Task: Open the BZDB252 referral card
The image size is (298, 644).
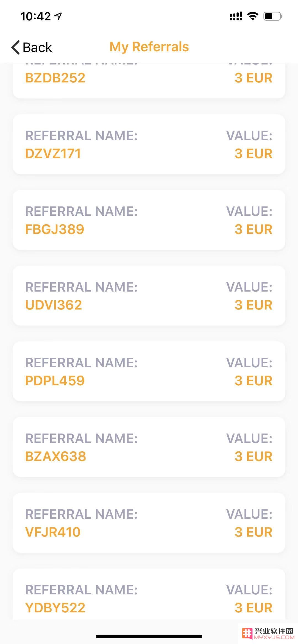Action: click(149, 81)
